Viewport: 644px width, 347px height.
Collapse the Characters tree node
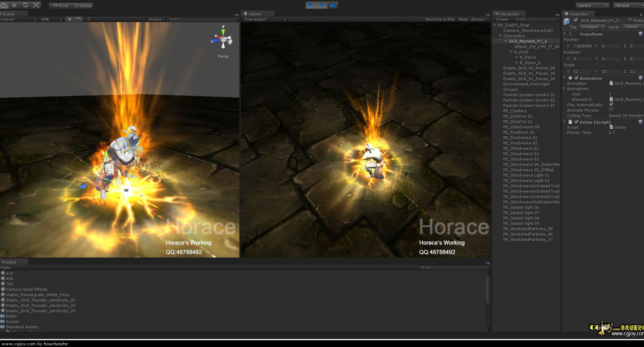[500, 36]
